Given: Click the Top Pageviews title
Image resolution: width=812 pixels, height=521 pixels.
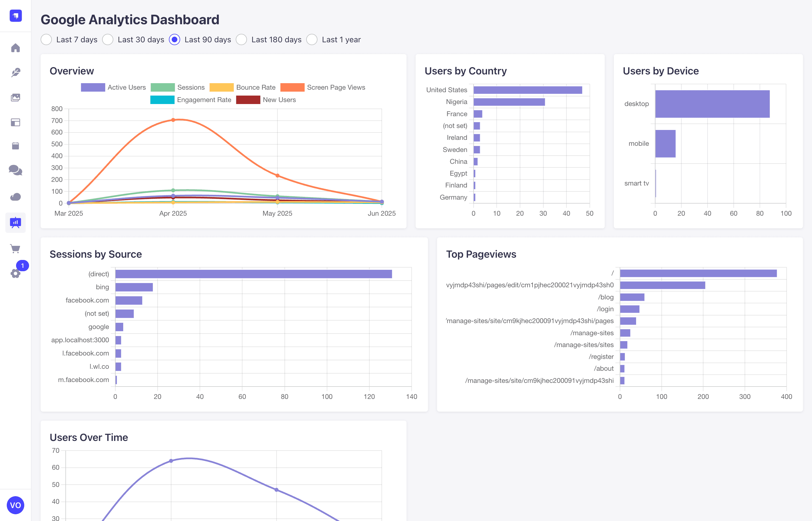Looking at the screenshot, I should (x=481, y=254).
